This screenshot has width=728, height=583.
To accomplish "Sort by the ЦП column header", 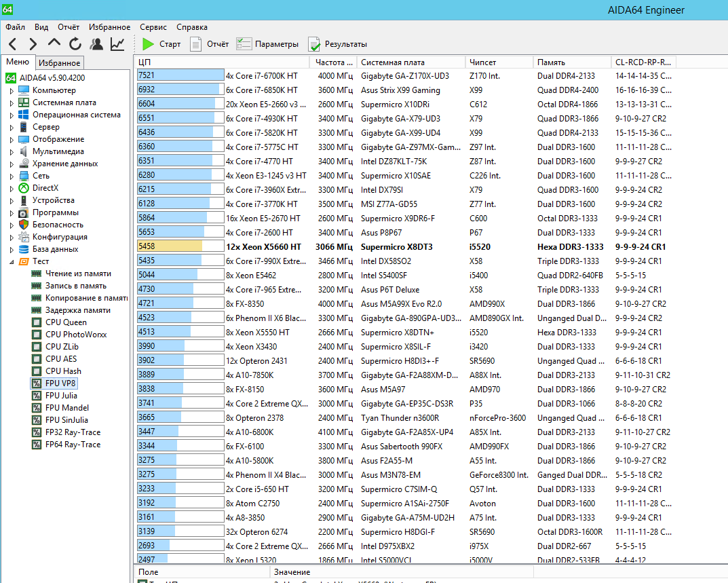I will coord(222,62).
